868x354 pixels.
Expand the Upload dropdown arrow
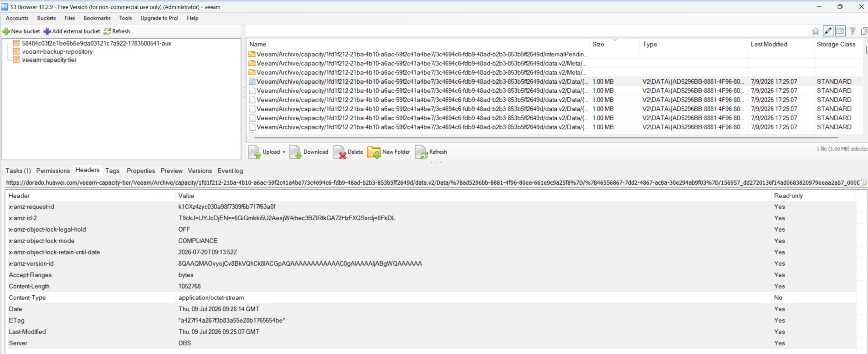tap(283, 152)
